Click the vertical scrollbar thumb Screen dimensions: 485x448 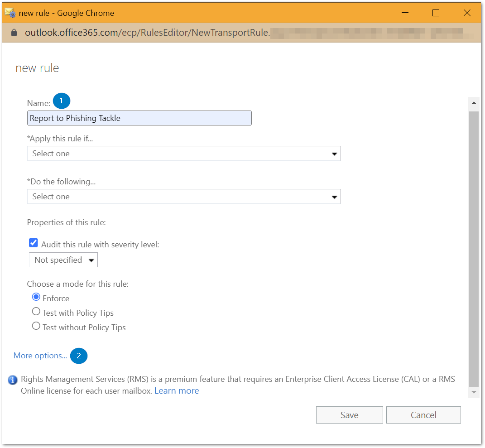coord(474,249)
